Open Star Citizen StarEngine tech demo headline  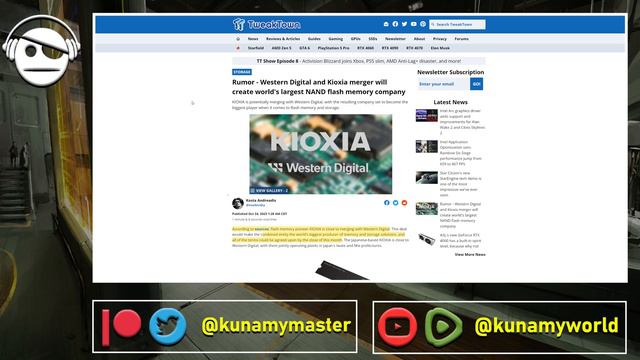461,184
